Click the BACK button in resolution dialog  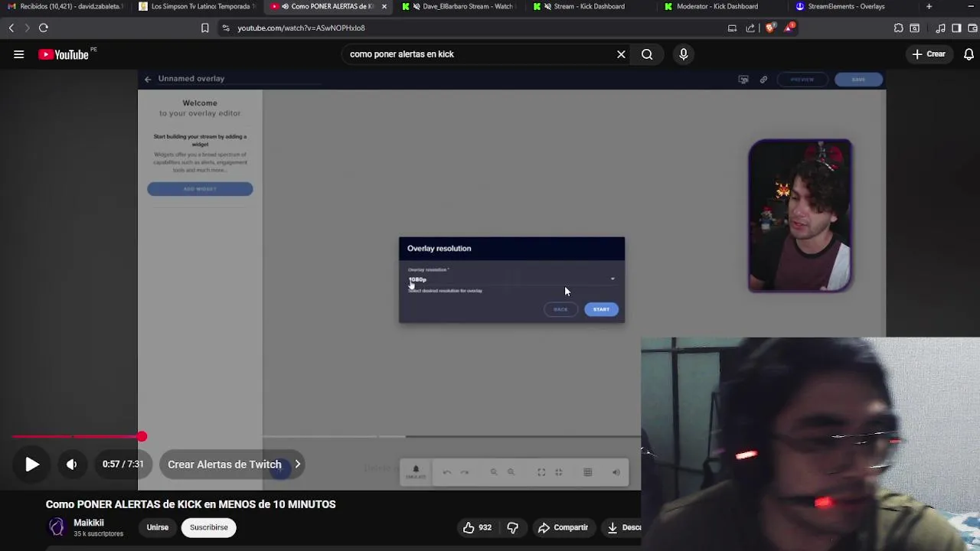[x=560, y=309]
